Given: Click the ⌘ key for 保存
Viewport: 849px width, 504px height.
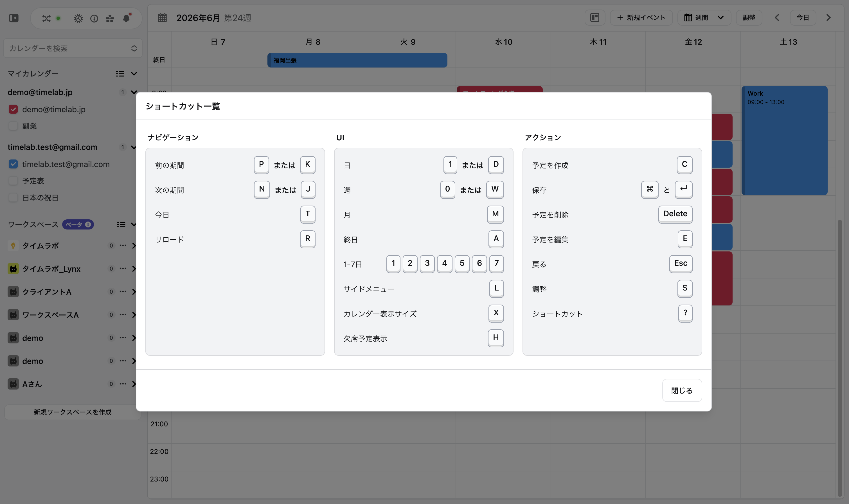Looking at the screenshot, I should click(x=649, y=189).
